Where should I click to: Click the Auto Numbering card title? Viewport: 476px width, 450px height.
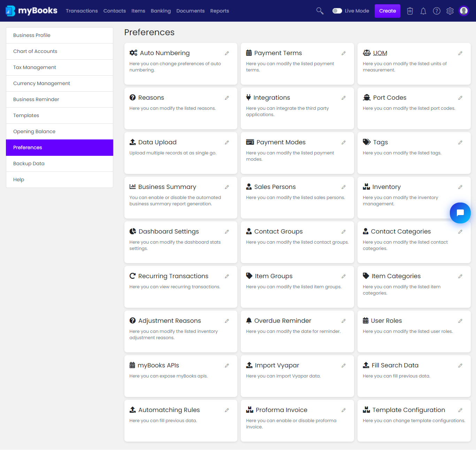click(x=165, y=53)
